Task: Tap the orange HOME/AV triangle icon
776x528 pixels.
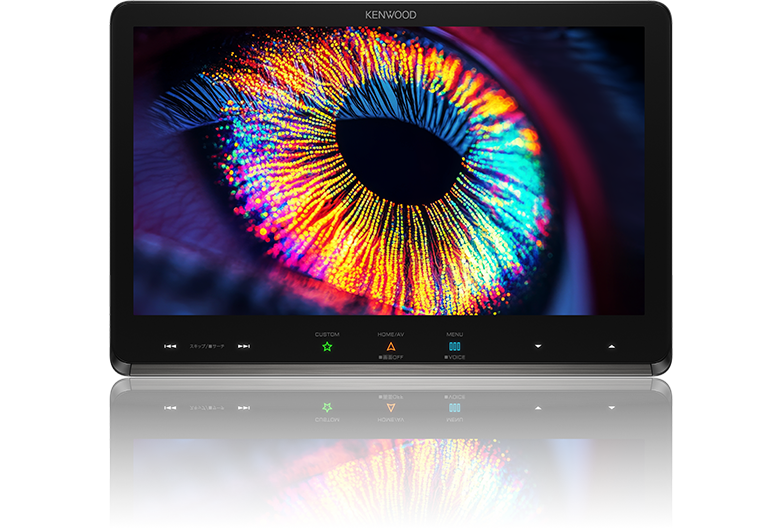Action: [391, 346]
